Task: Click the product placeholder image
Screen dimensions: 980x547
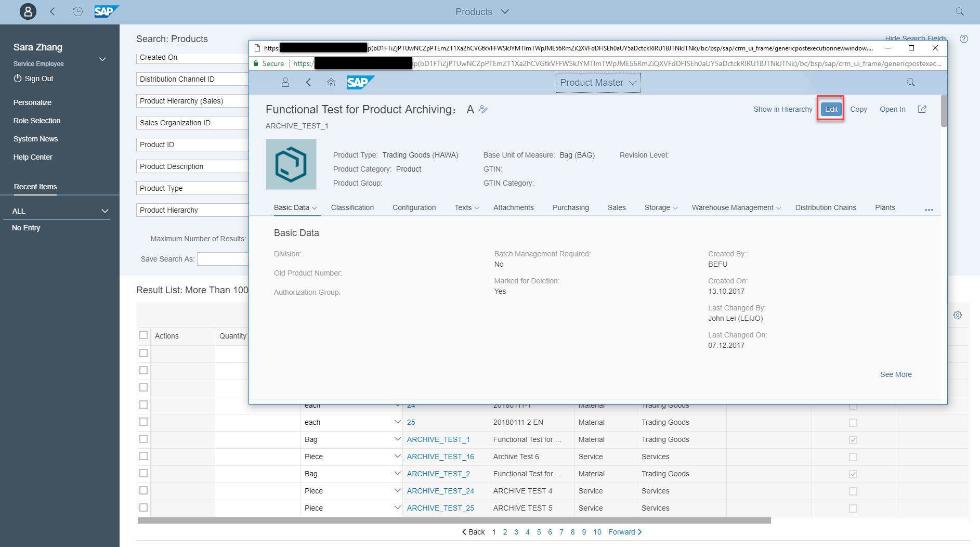Action: click(x=291, y=164)
